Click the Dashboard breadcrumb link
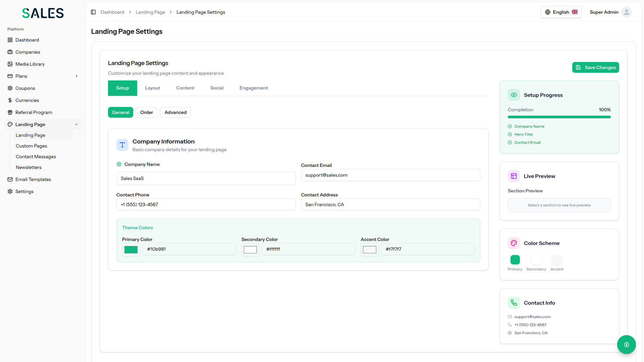The height and width of the screenshot is (362, 644). [x=112, y=12]
